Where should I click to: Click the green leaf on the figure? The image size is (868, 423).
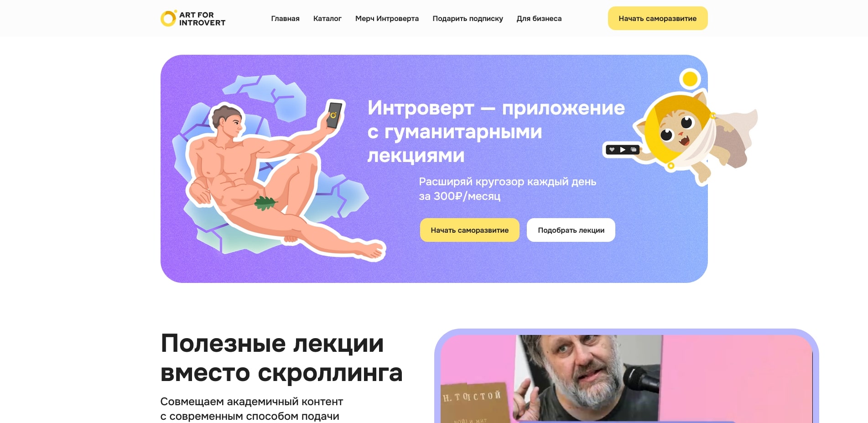coord(265,203)
